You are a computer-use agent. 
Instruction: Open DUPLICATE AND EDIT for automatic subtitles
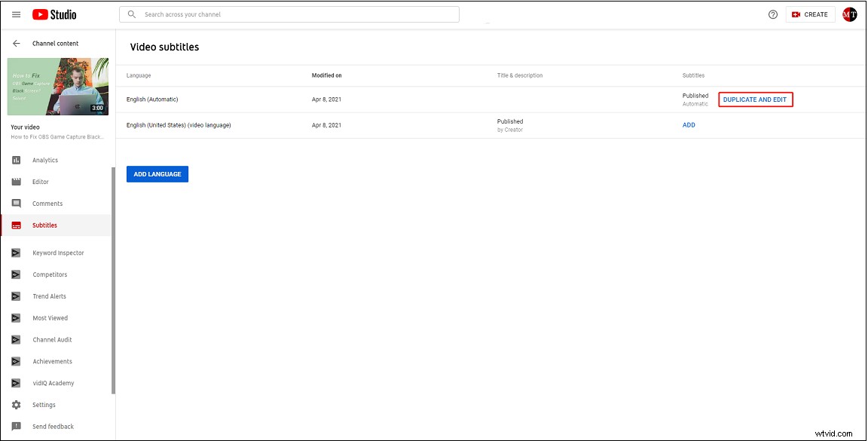tap(756, 99)
